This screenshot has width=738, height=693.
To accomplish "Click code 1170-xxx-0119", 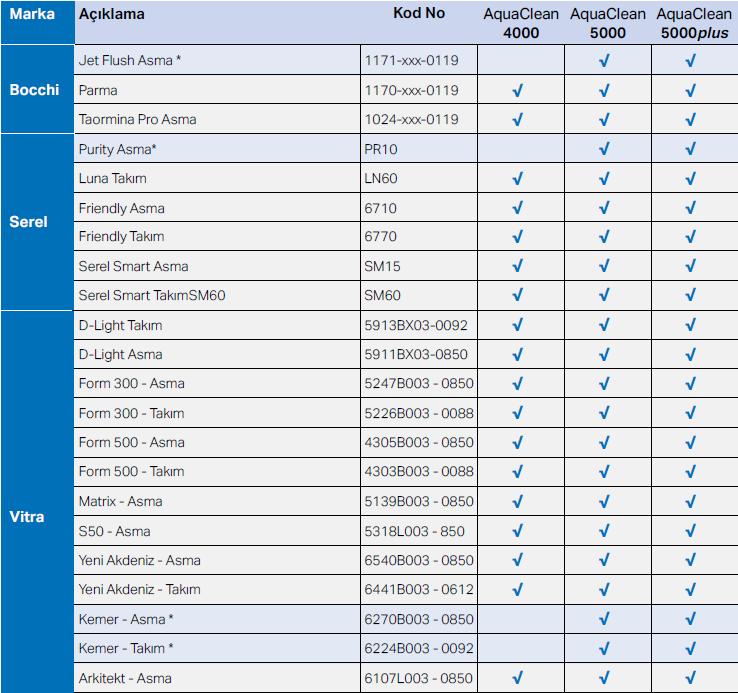I will tap(411, 90).
